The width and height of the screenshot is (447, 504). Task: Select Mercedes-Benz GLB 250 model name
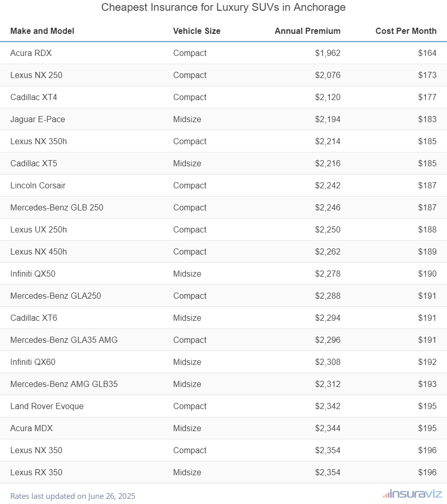(57, 207)
